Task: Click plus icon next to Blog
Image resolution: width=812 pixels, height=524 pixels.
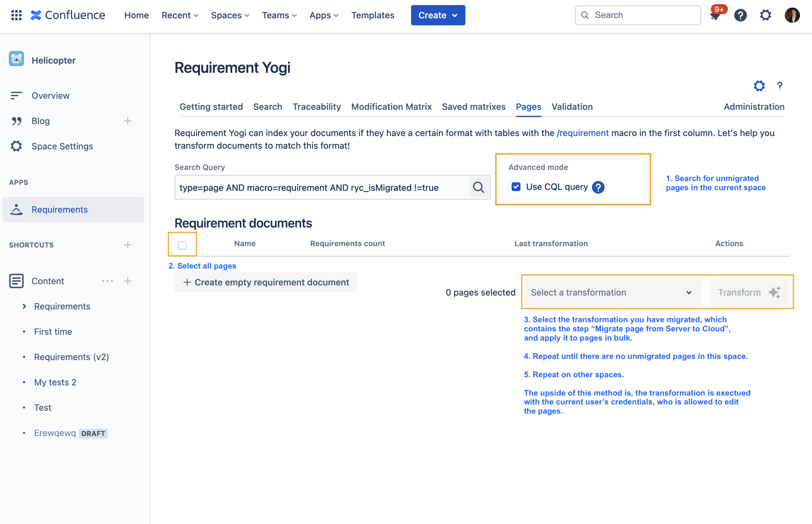Action: pyautogui.click(x=127, y=121)
